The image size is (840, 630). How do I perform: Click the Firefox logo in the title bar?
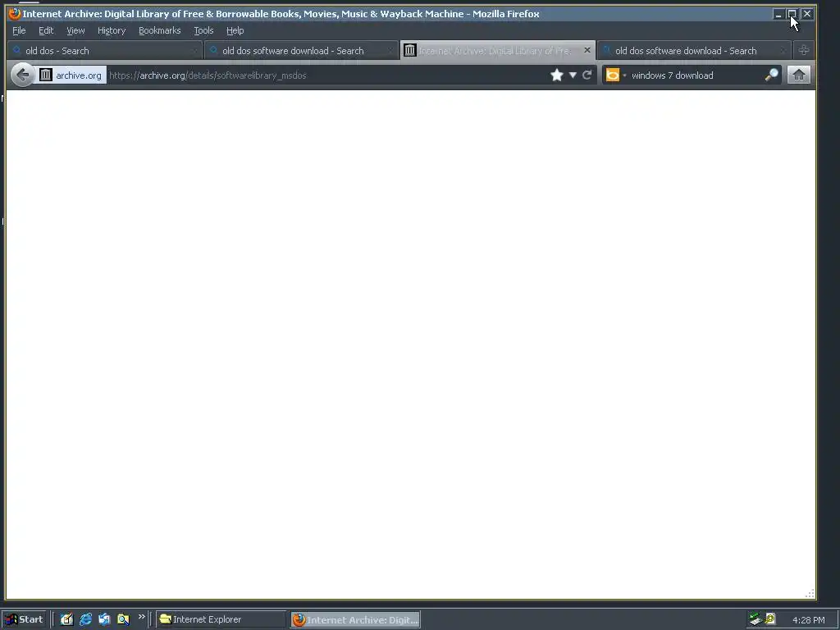pyautogui.click(x=15, y=13)
